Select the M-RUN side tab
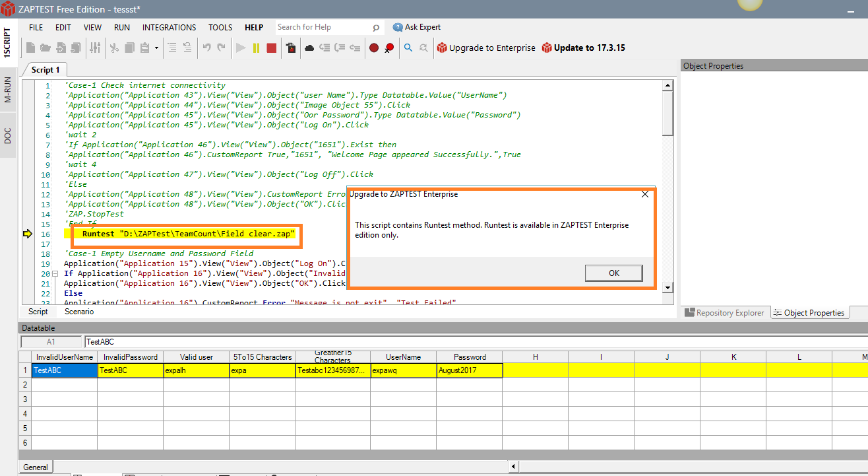The image size is (868, 476). click(8, 89)
